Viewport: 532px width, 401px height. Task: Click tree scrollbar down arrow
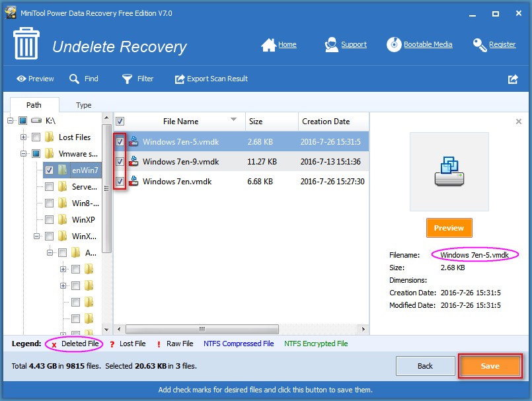(106, 330)
